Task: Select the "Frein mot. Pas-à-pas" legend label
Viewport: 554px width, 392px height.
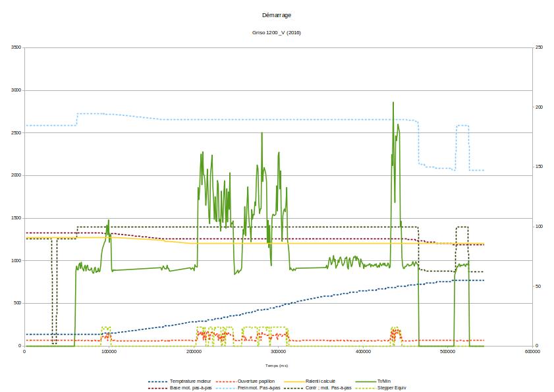Action: (x=259, y=388)
